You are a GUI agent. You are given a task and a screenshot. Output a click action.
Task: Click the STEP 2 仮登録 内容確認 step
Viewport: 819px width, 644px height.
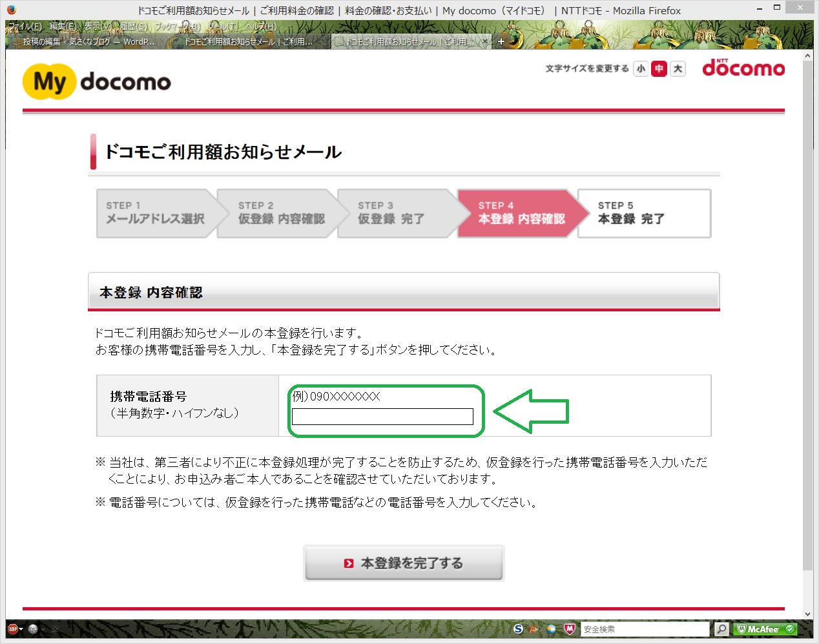tap(281, 213)
